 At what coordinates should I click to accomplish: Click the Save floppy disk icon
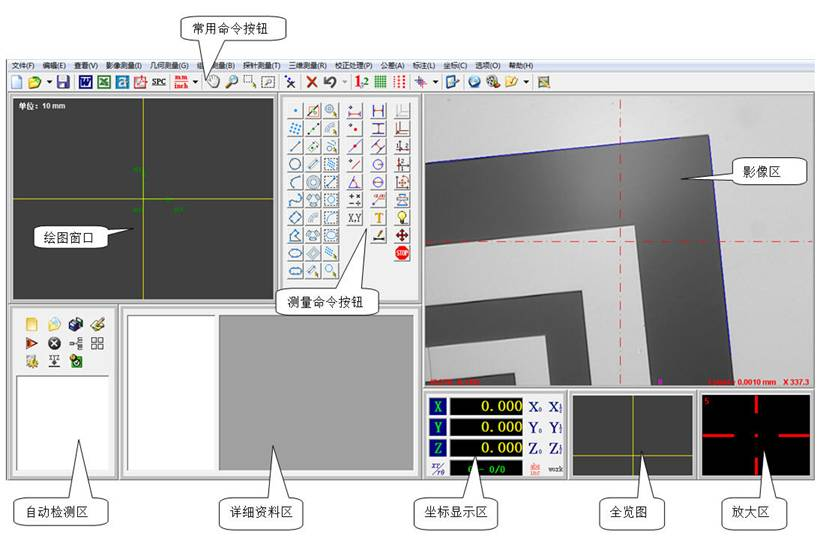click(63, 81)
